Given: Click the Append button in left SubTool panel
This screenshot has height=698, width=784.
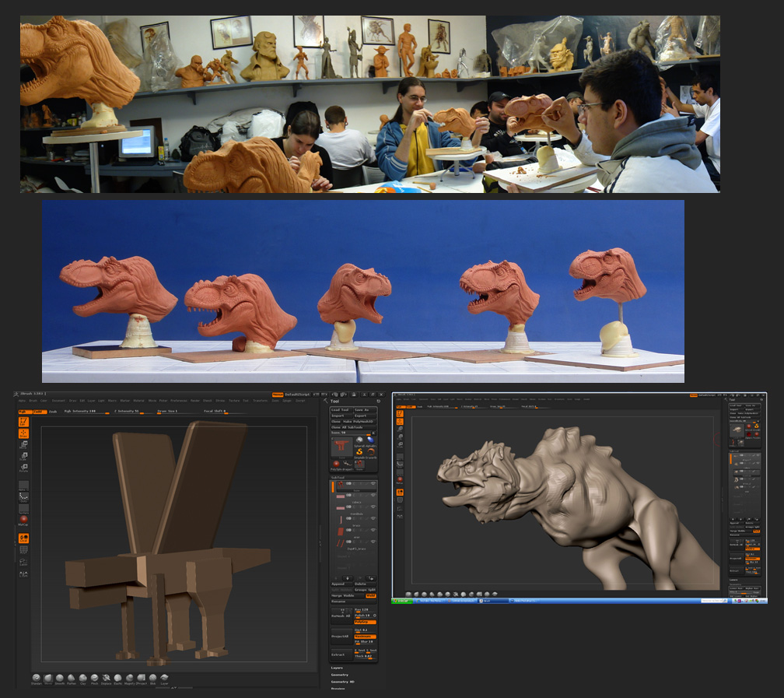Looking at the screenshot, I should pos(341,583).
